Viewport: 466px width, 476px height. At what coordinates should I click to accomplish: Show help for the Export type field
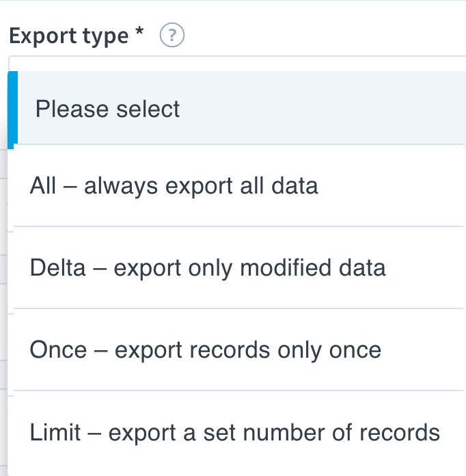click(172, 35)
